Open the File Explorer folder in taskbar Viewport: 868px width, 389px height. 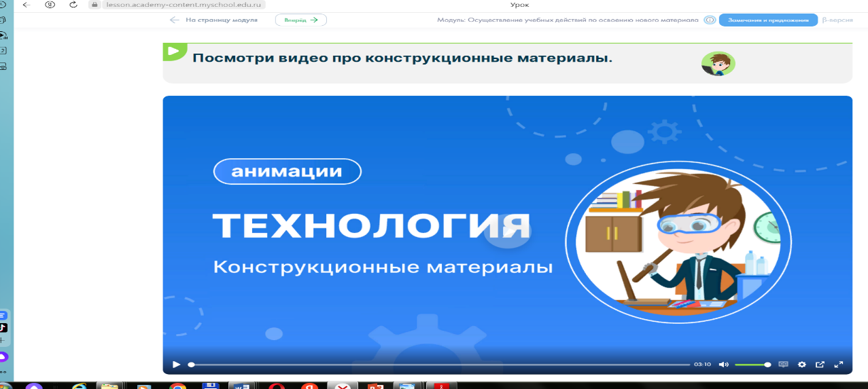(x=109, y=386)
